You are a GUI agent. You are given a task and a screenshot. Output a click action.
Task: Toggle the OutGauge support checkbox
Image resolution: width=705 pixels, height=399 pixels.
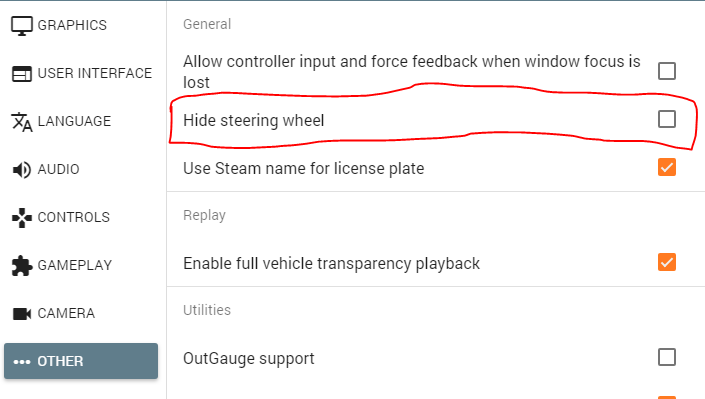[x=666, y=357]
